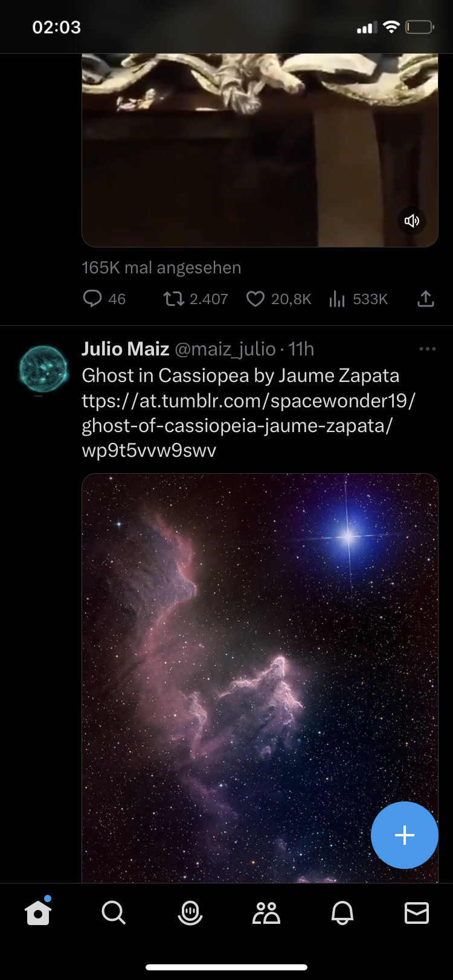Screen dimensions: 453x980
Task: Expand replies on the video tweet
Action: 103,299
